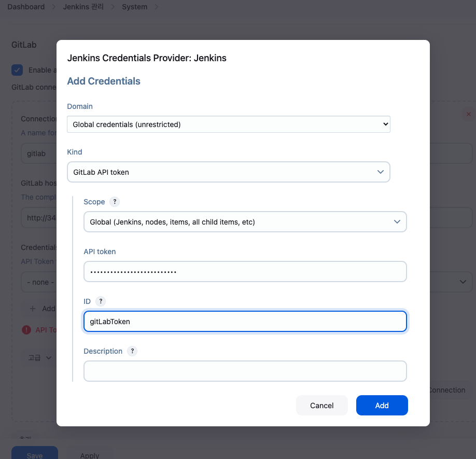The image size is (476, 459).
Task: Expand the Credentials dropdown arrow in background page
Action: (x=463, y=282)
